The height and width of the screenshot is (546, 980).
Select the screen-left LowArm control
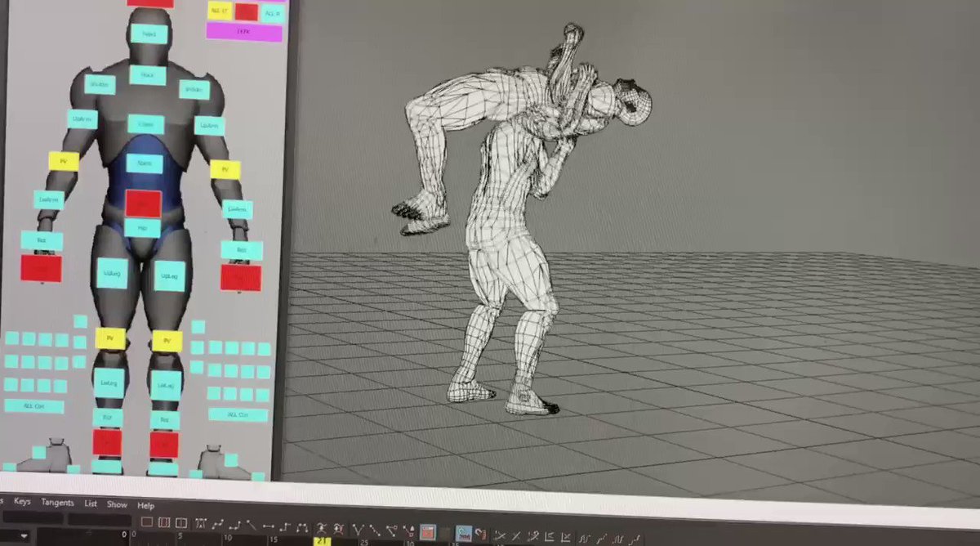pyautogui.click(x=49, y=199)
